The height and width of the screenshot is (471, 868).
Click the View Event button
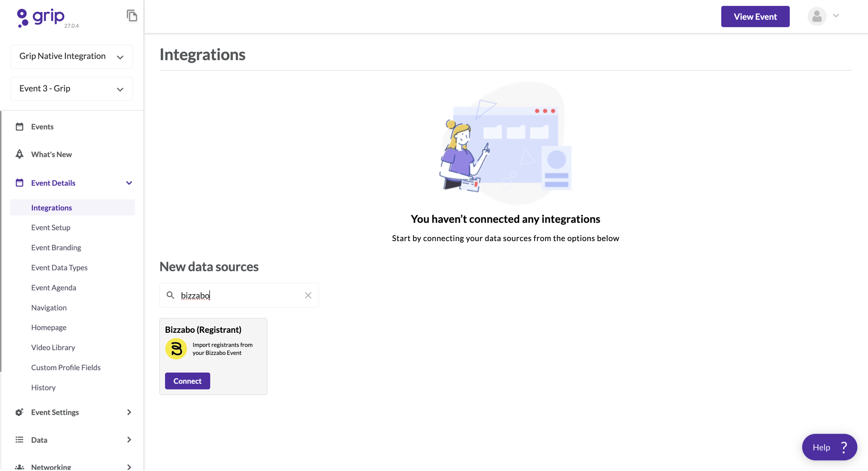pos(755,16)
